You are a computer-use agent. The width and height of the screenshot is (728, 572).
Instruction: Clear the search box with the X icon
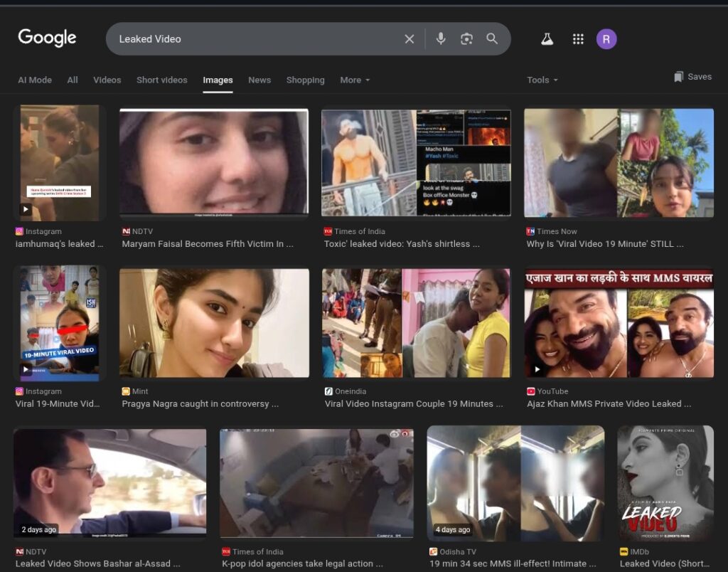click(x=409, y=39)
